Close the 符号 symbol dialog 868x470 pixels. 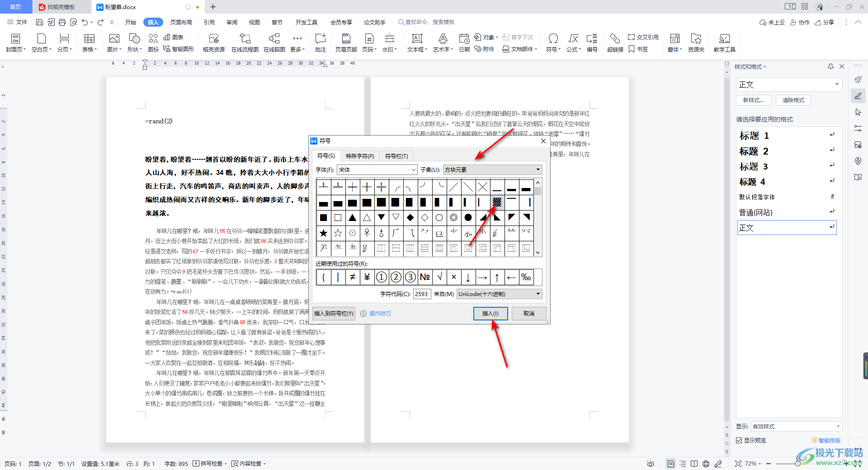click(x=543, y=141)
